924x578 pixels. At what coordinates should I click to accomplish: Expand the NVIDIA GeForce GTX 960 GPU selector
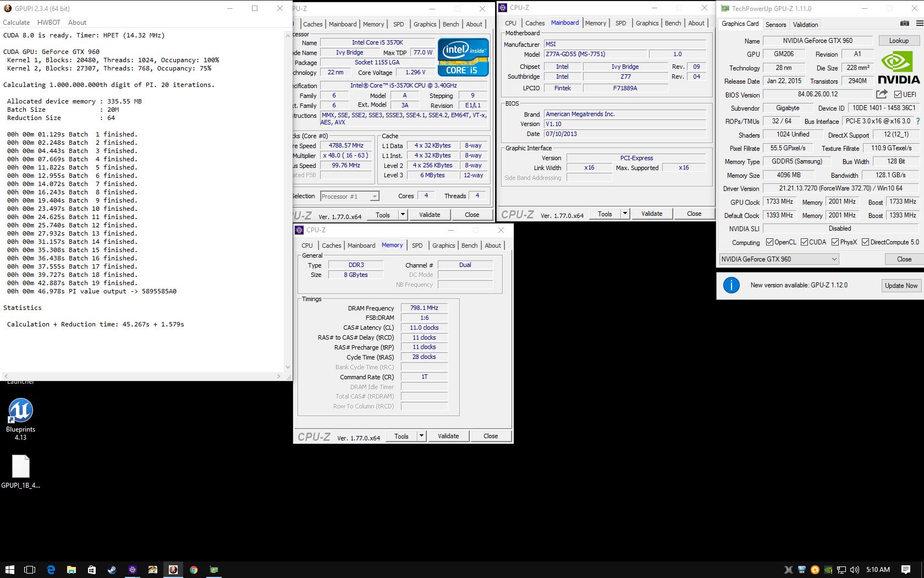coord(779,259)
